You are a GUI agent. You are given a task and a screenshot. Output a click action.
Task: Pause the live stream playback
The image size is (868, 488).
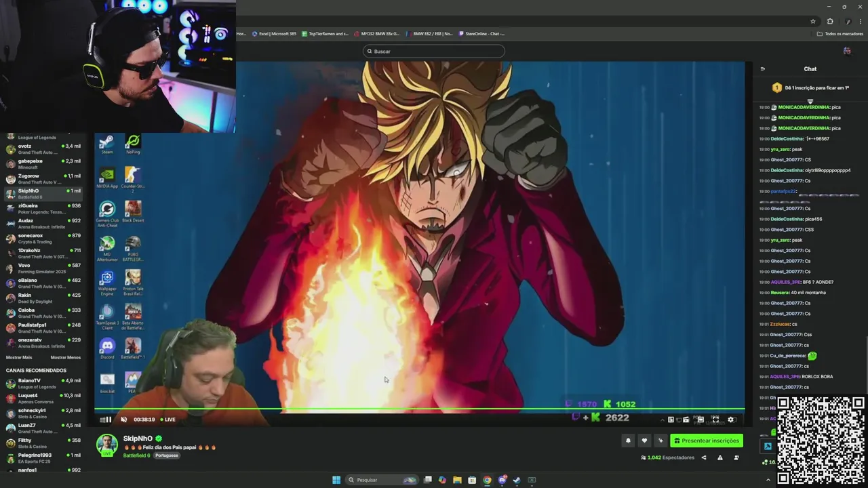point(108,420)
